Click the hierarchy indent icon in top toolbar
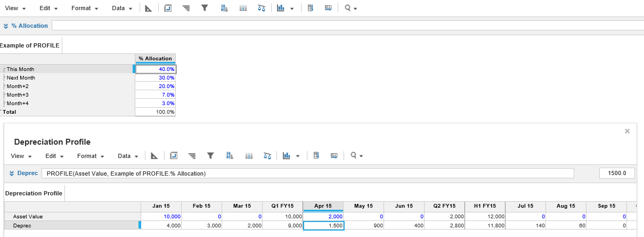This screenshot has height=237, width=644. [186, 9]
